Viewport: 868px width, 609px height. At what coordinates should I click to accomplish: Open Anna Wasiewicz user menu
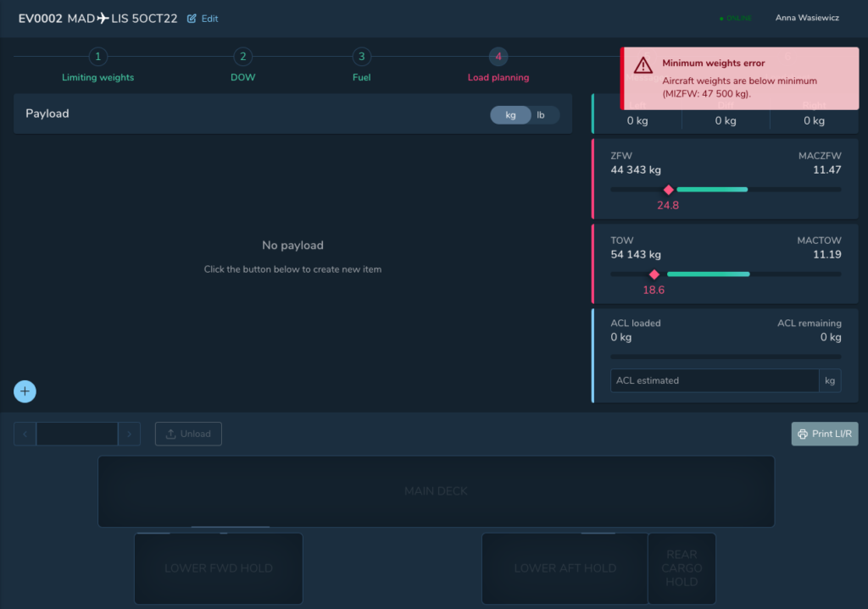807,18
